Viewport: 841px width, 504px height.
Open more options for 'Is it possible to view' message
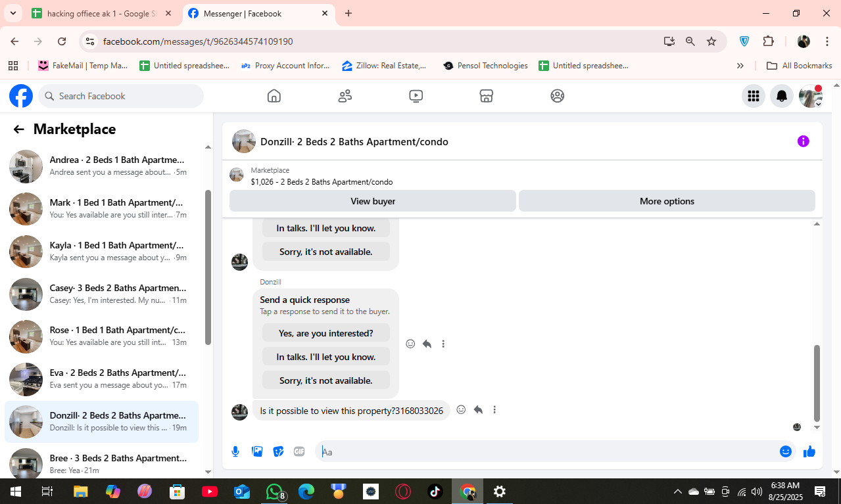tap(494, 409)
